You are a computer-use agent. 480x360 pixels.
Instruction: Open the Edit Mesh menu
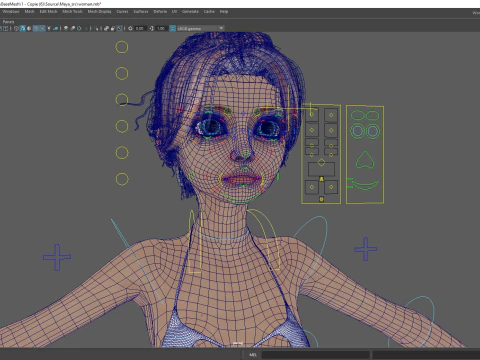pyautogui.click(x=48, y=12)
